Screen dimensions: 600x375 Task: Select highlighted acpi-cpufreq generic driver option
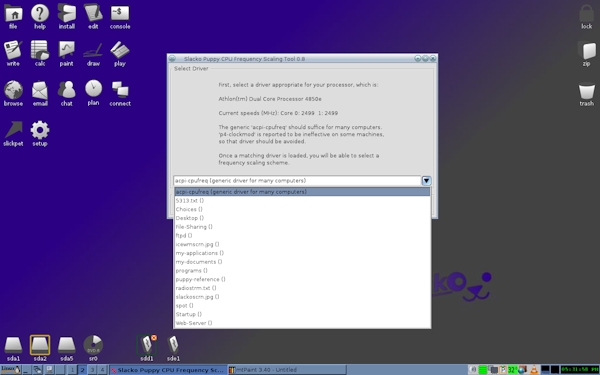point(302,192)
